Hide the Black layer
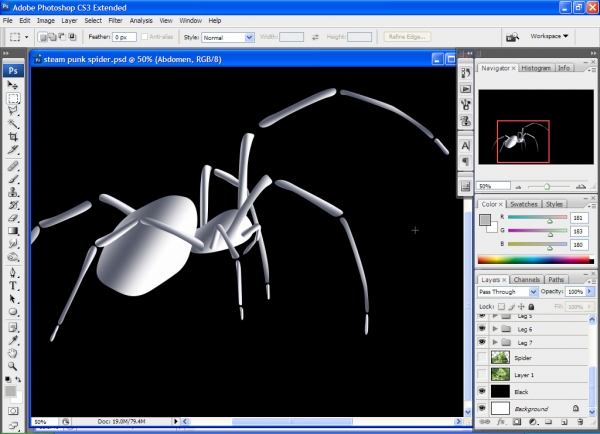The image size is (600, 434). pos(482,391)
